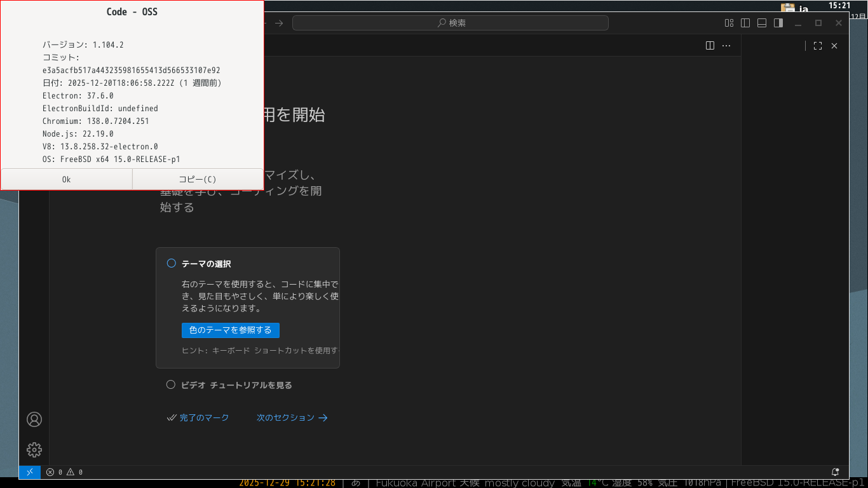Click the Node.js: 22.19.0 line

coord(78,133)
